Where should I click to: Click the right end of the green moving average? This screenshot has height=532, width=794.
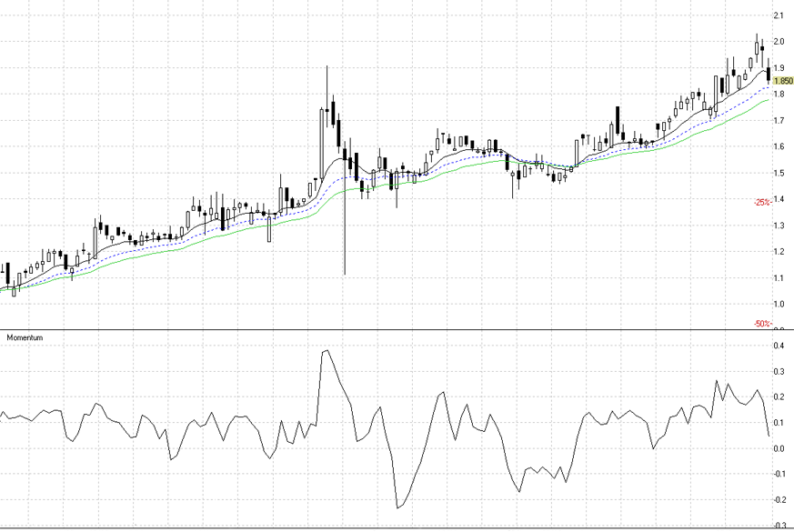click(769, 99)
